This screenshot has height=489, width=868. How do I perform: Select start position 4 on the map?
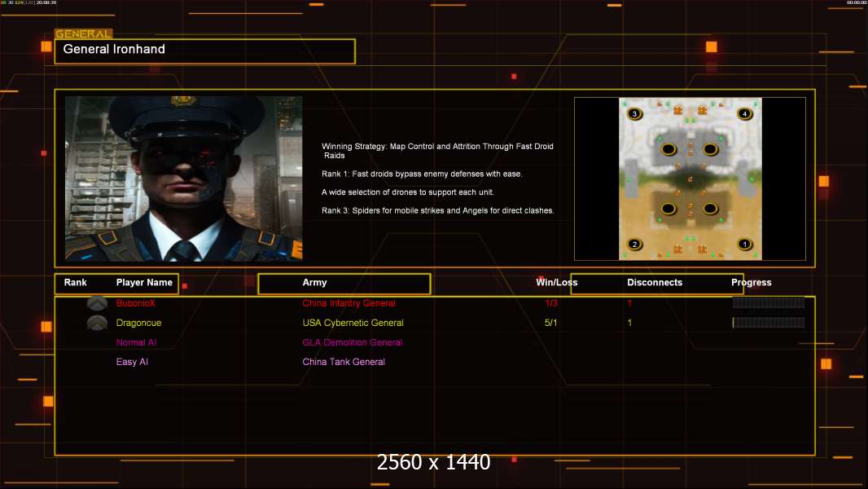(x=744, y=113)
